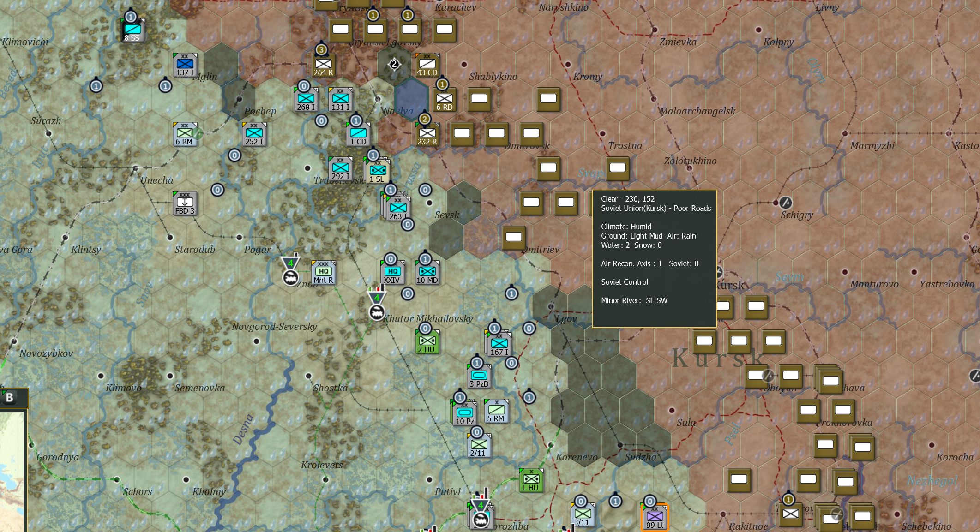Open the Mnt R headquarters counter
The image size is (980, 532).
coord(323,273)
